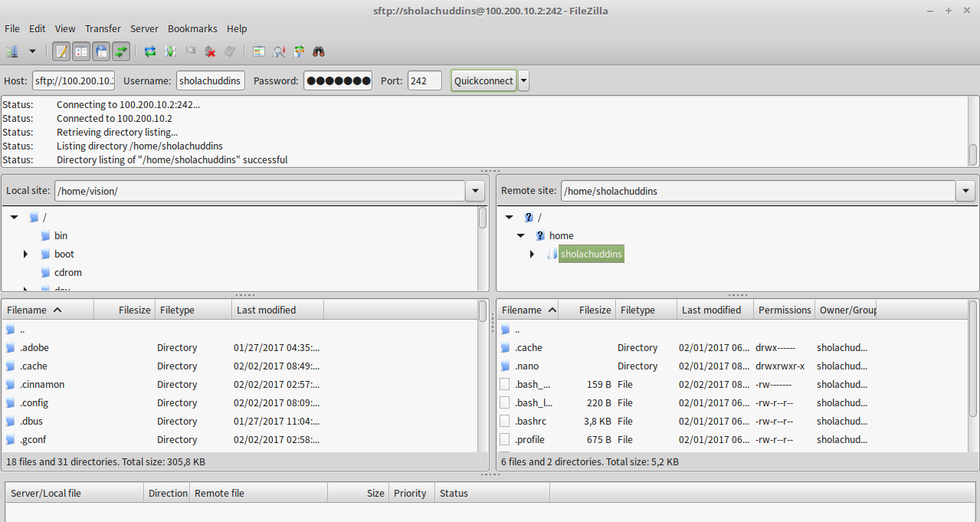Refresh the file and folder listings
This screenshot has height=522, width=980.
(x=149, y=51)
